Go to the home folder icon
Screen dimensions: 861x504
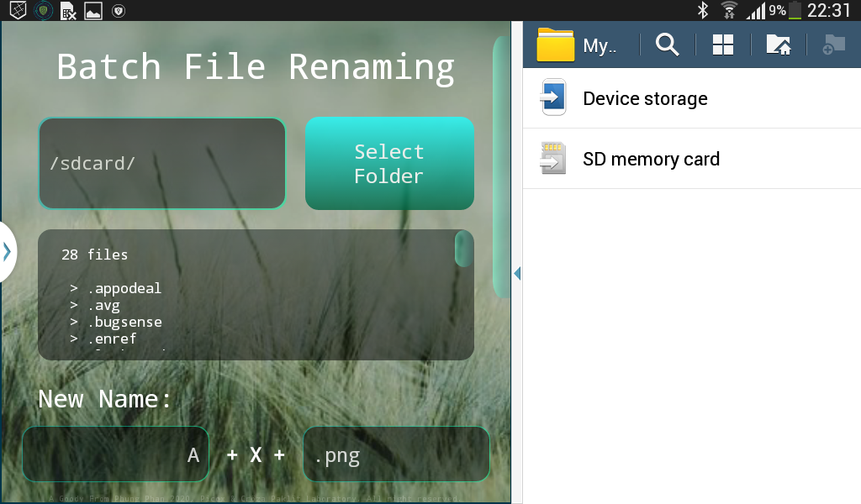coord(779,45)
